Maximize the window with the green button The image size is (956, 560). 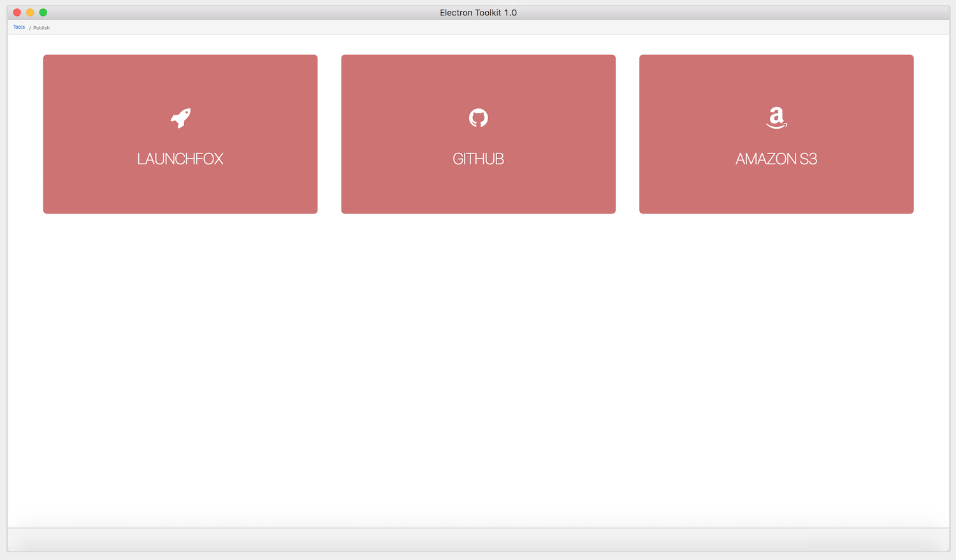click(43, 12)
